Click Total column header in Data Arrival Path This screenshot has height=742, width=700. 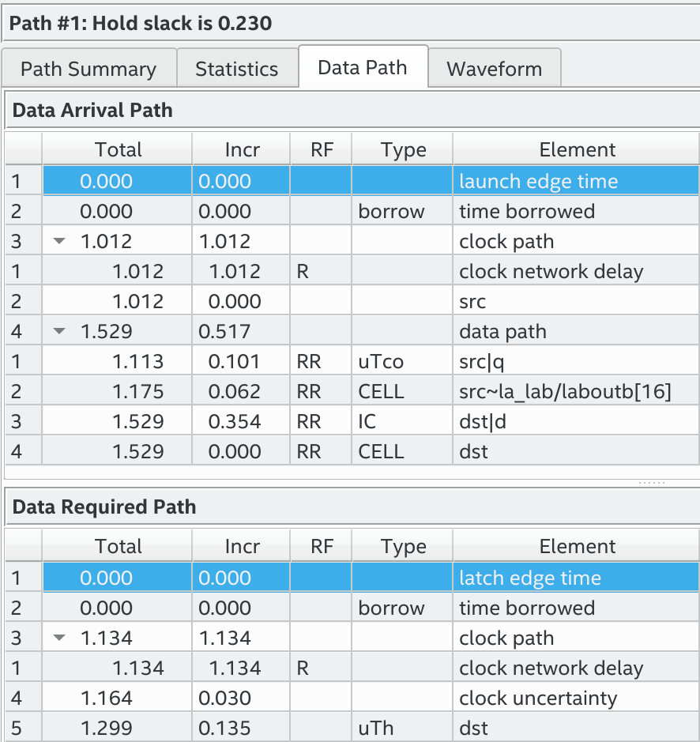coord(118,149)
